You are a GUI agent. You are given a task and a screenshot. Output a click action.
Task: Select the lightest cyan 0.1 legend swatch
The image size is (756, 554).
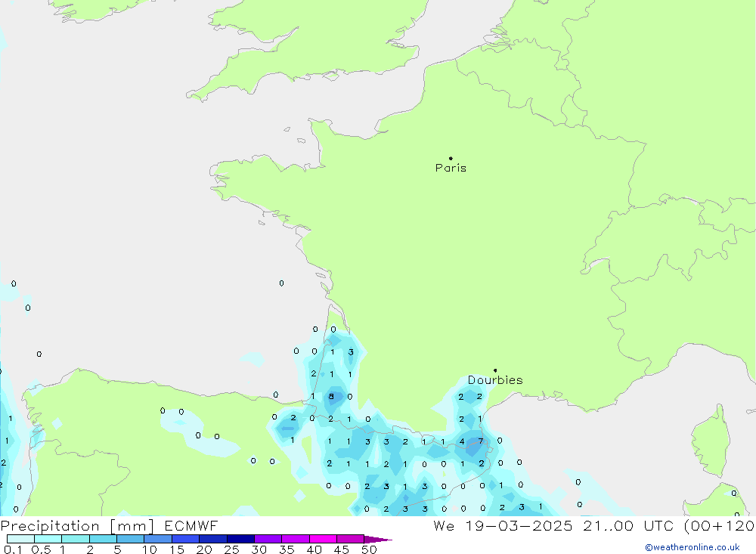(20, 539)
